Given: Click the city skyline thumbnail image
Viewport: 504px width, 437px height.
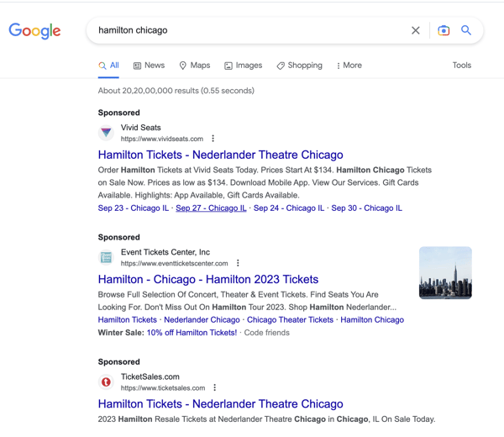Looking at the screenshot, I should [x=445, y=272].
